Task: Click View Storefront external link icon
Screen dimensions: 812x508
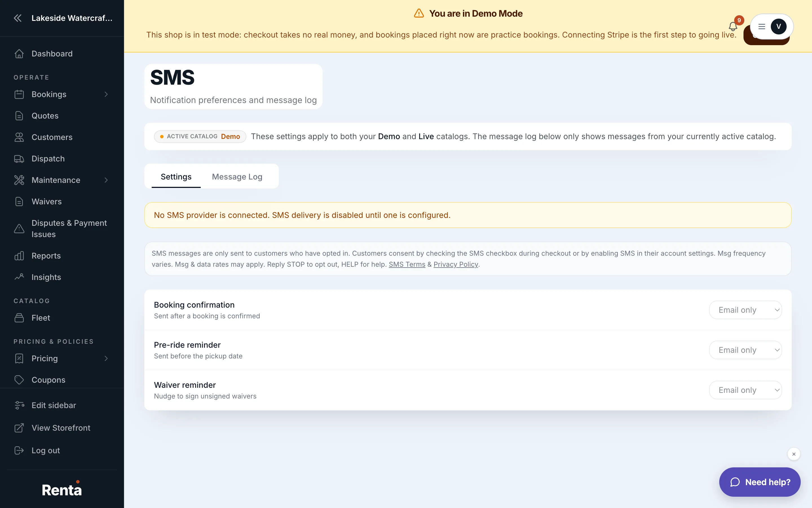Action: pyautogui.click(x=19, y=428)
